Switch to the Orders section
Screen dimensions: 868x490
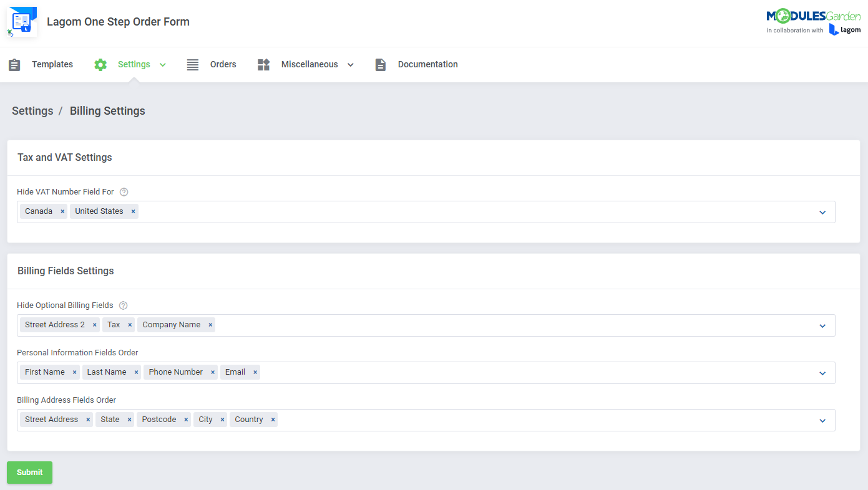[223, 64]
